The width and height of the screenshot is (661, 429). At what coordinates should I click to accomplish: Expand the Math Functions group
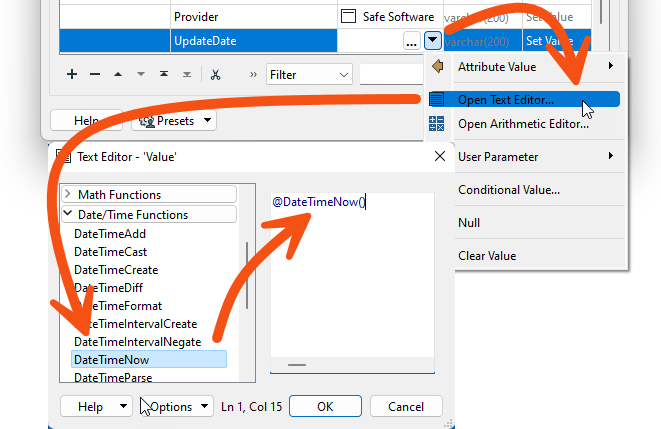pyautogui.click(x=67, y=194)
